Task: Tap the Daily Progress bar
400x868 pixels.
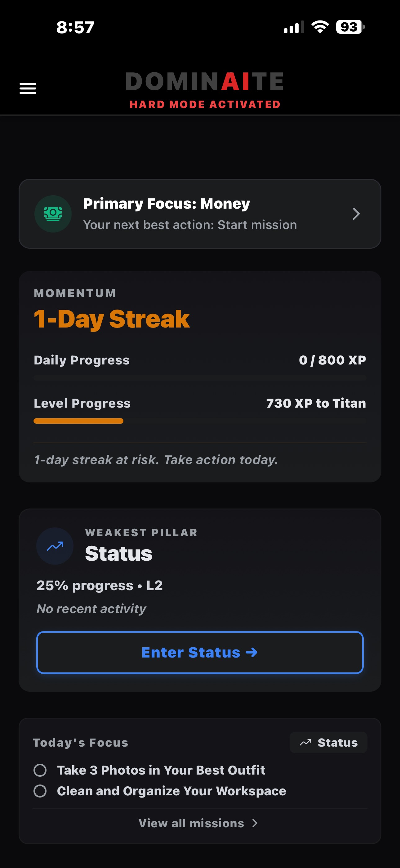Action: tap(200, 378)
